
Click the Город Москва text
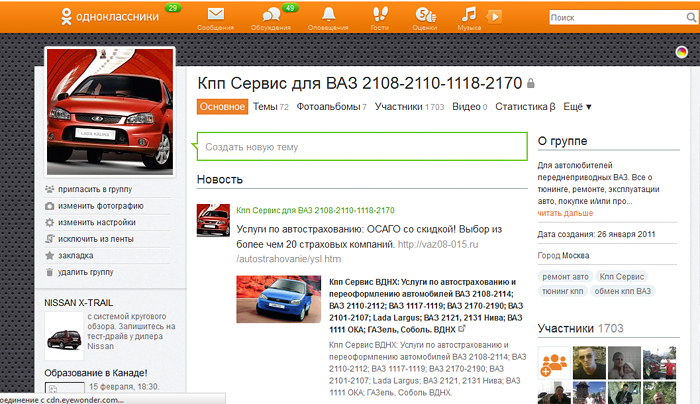tap(563, 255)
